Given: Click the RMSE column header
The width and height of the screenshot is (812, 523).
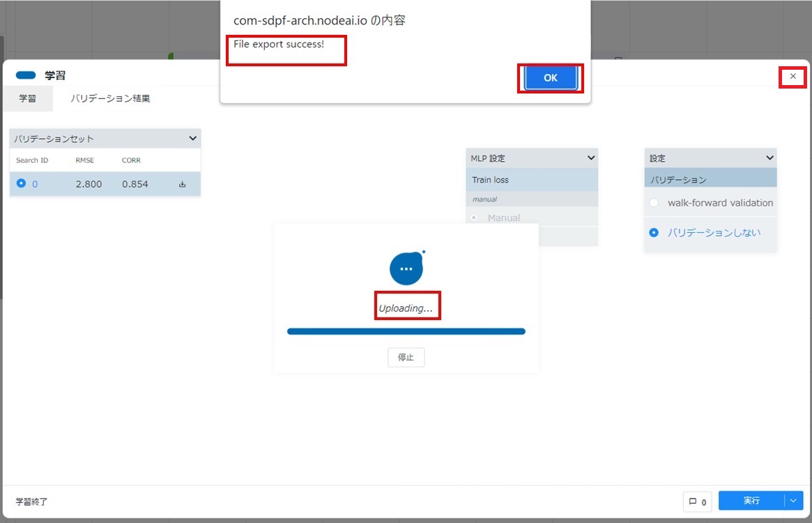Looking at the screenshot, I should click(x=85, y=160).
